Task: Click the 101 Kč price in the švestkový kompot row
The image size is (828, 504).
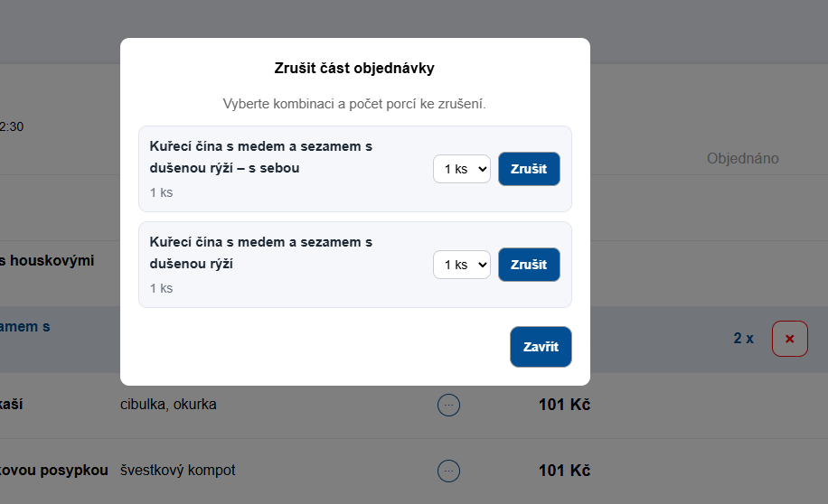Action: pyautogui.click(x=564, y=471)
